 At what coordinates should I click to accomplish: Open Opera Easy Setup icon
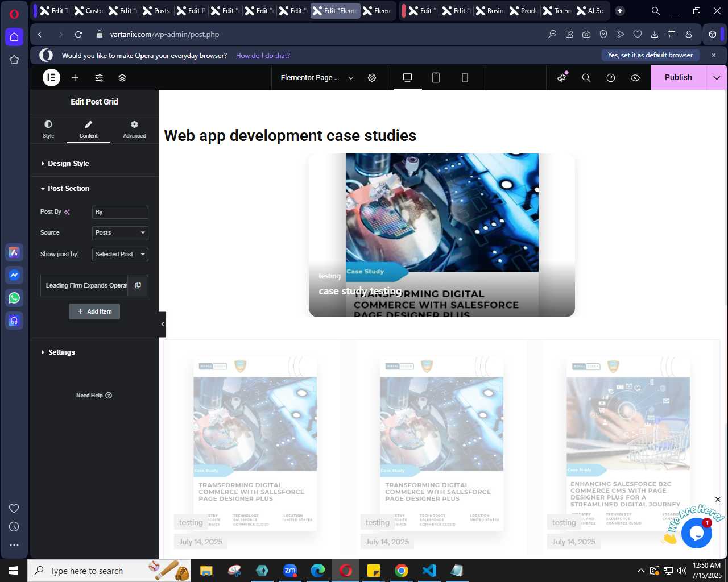tap(672, 35)
